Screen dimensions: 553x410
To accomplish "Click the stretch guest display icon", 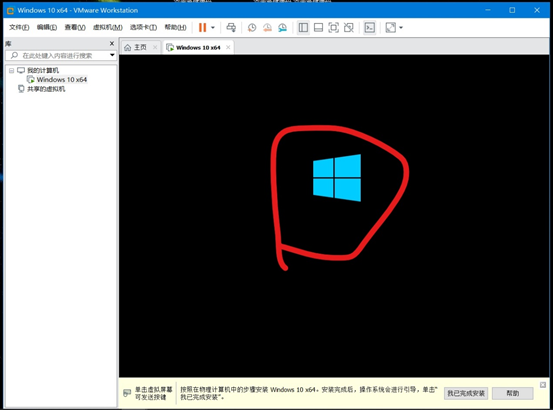I will [391, 27].
